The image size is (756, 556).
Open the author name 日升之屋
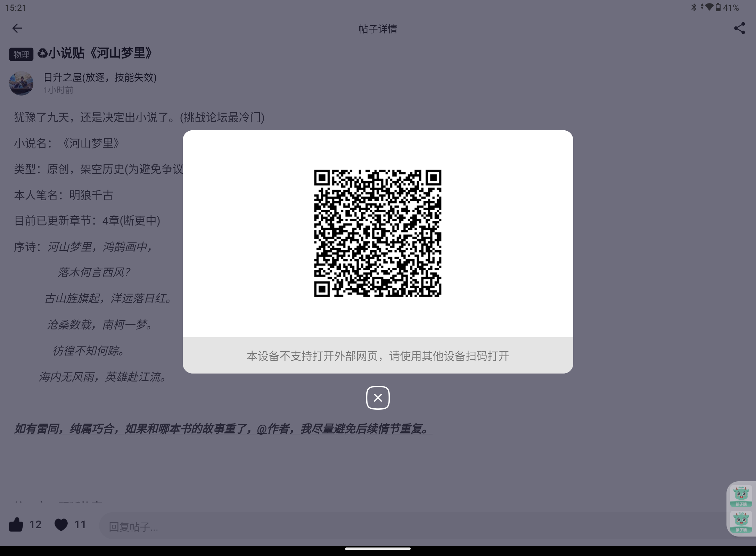(x=100, y=77)
